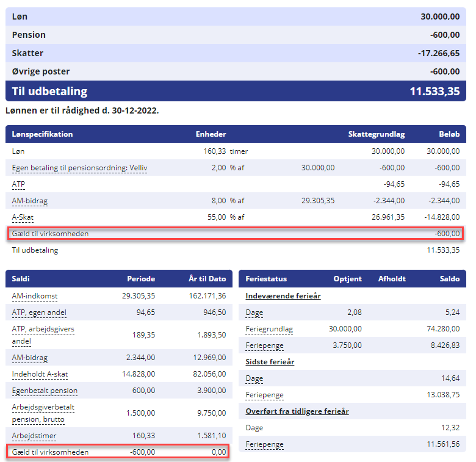476x462 pixels.
Task: Click the Optjent column header
Action: (348, 279)
